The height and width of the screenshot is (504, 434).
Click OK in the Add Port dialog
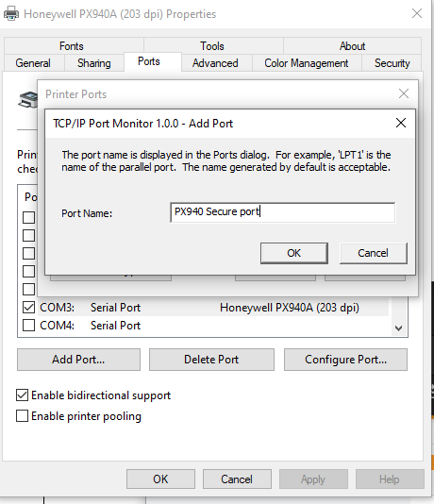coord(294,253)
